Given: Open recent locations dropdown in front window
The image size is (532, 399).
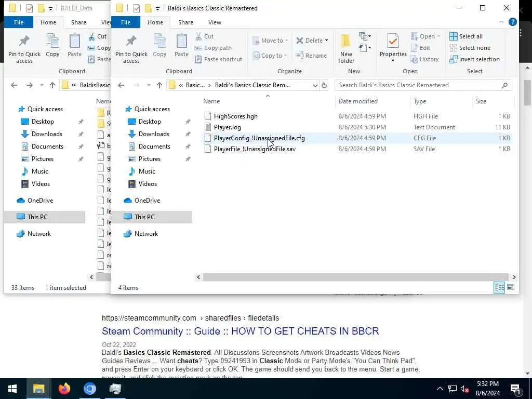Looking at the screenshot, I should tap(149, 85).
